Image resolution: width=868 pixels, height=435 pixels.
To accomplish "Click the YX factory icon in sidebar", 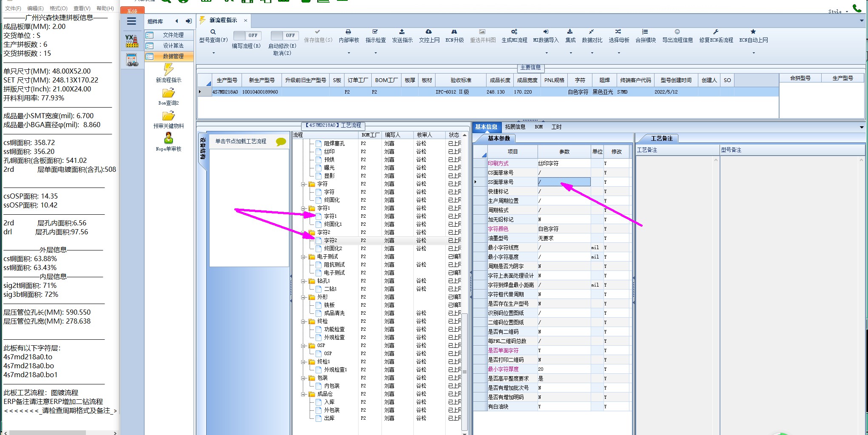I will click(x=132, y=41).
